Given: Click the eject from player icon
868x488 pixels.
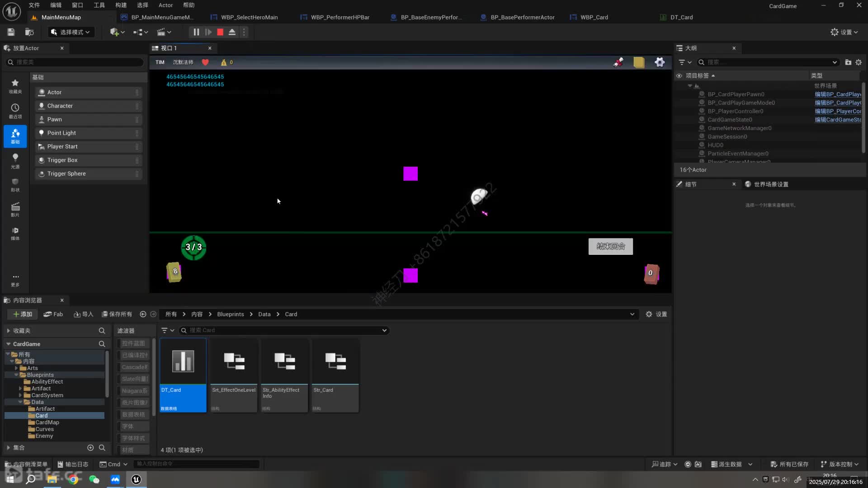Looking at the screenshot, I should click(232, 32).
